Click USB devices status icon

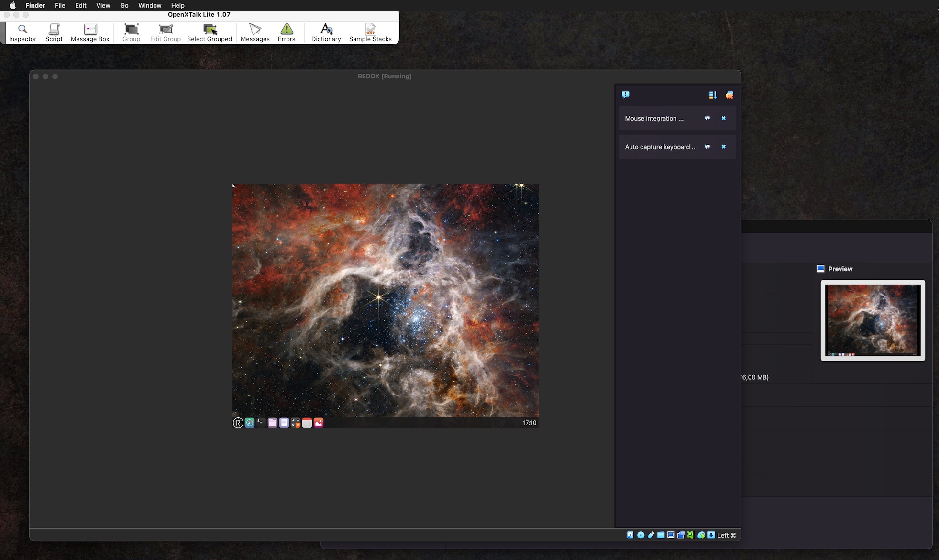[x=651, y=535]
